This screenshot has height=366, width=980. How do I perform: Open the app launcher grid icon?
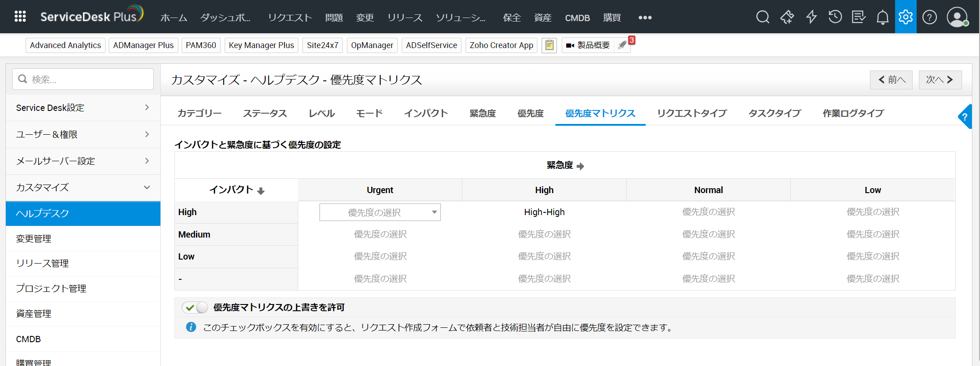point(20,17)
